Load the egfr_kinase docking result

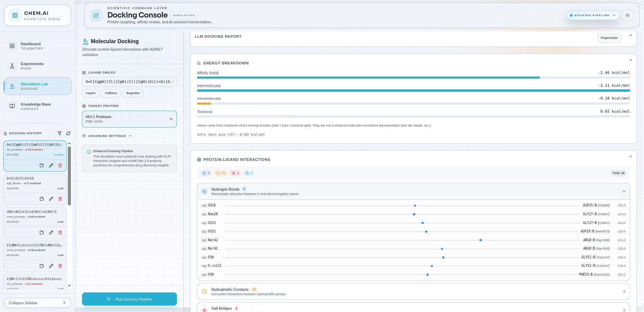[60, 189]
